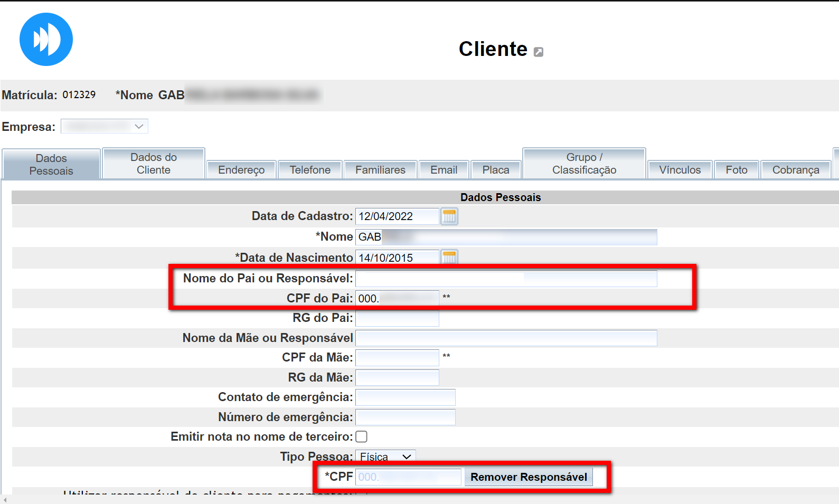839x504 pixels.
Task: Switch to the Dados do Cliente tab
Action: coord(154,164)
